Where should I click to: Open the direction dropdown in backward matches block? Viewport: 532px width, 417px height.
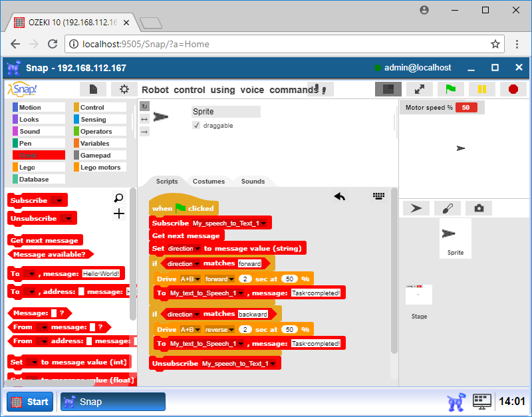(x=183, y=315)
